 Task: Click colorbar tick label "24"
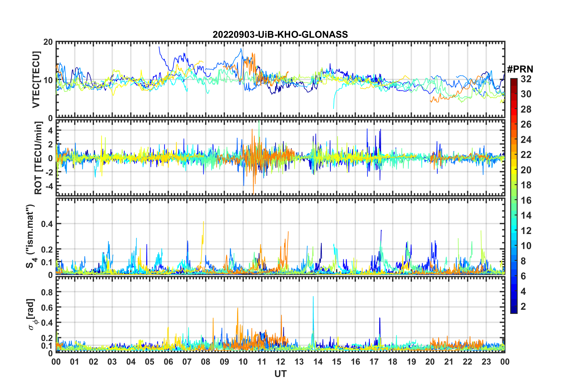526,140
